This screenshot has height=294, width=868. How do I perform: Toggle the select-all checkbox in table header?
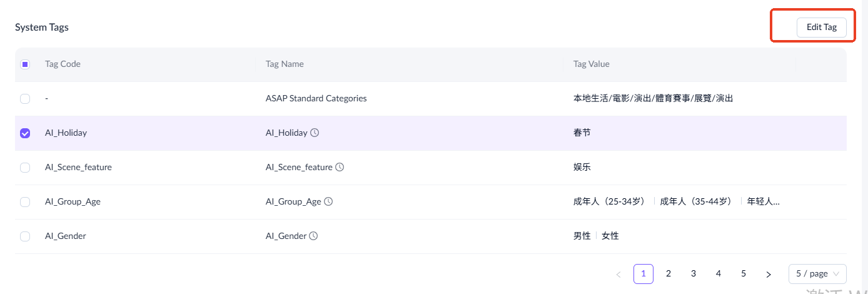25,64
